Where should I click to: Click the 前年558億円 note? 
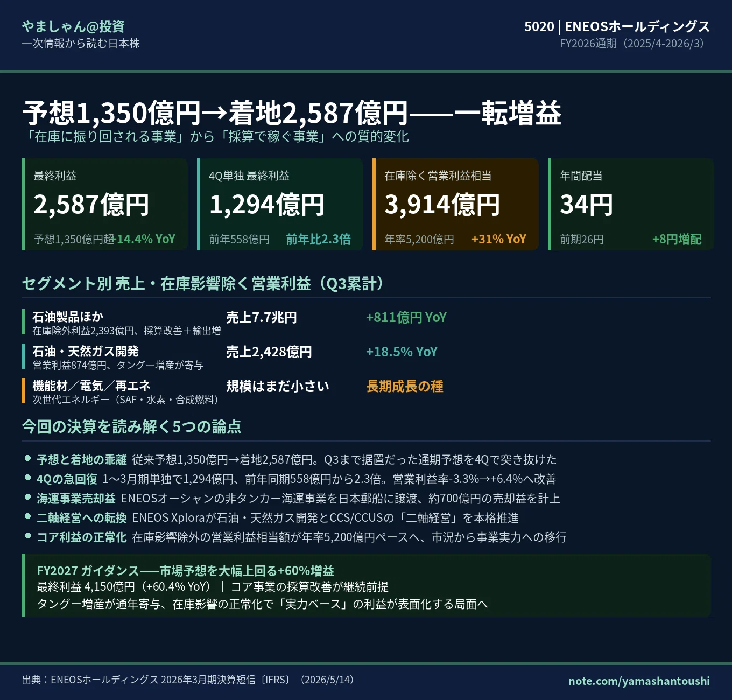pos(239,239)
